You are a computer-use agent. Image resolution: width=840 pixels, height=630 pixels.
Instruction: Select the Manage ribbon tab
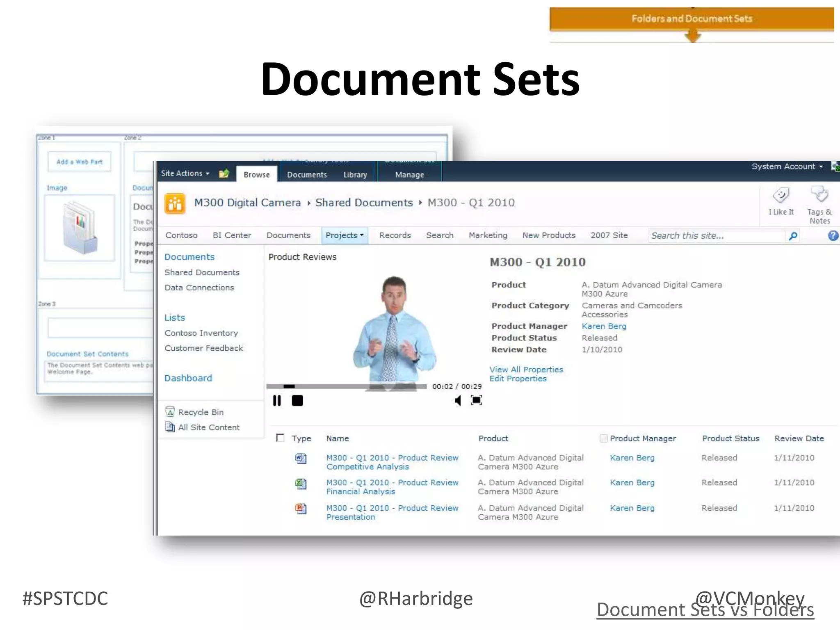(409, 175)
